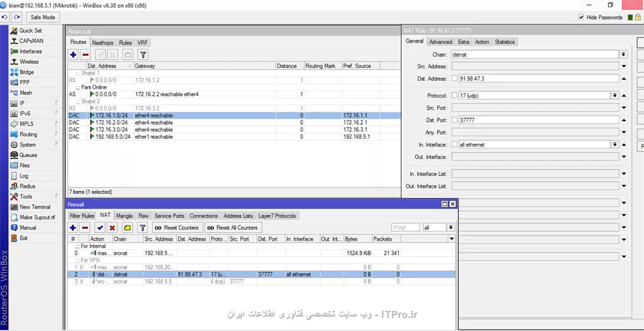Click the Reset Counters button
Screen dimensions: 644x331
pos(177,227)
